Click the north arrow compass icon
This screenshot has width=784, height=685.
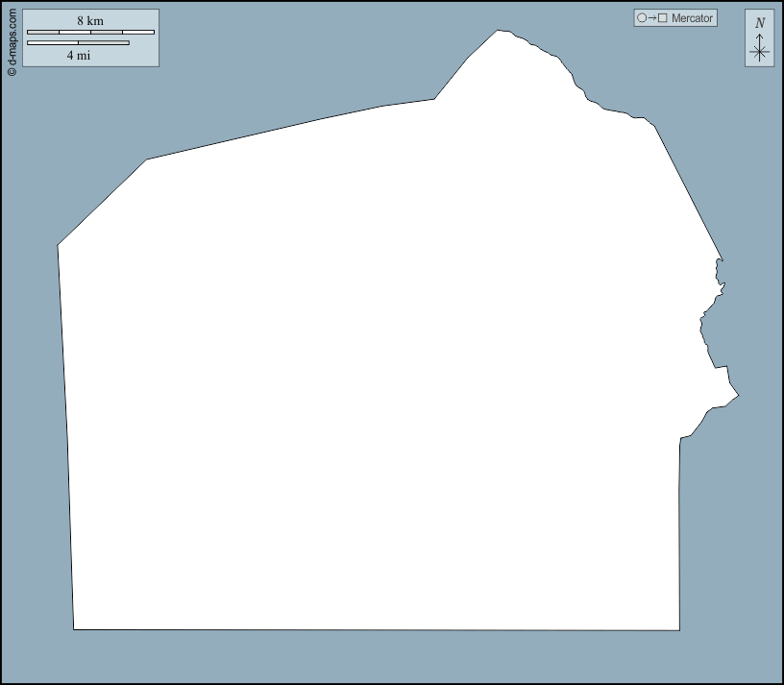click(x=759, y=38)
